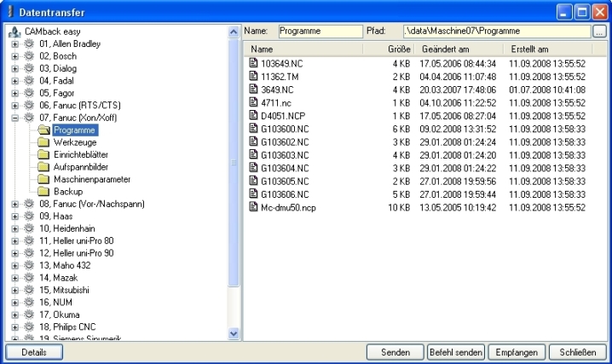Click the gear icon beside 14, Mazak
The image size is (612, 364).
[28, 278]
